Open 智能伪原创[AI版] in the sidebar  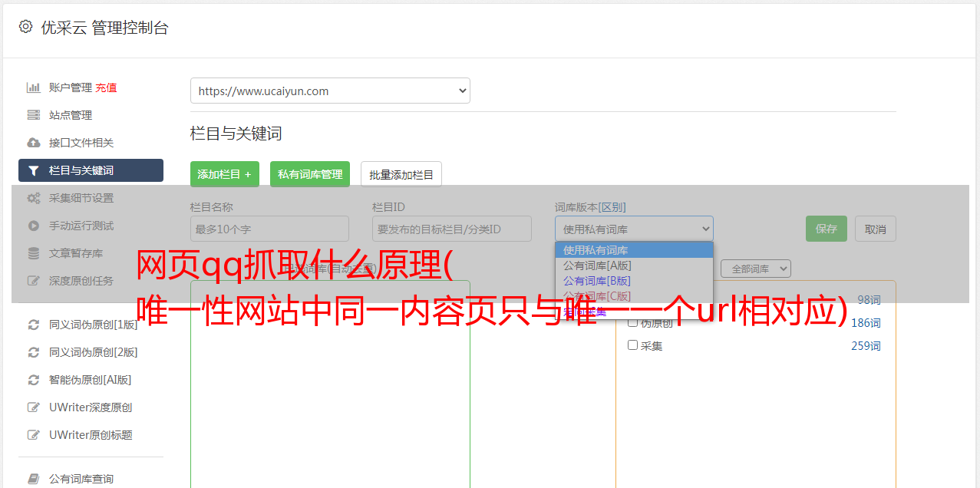point(91,380)
